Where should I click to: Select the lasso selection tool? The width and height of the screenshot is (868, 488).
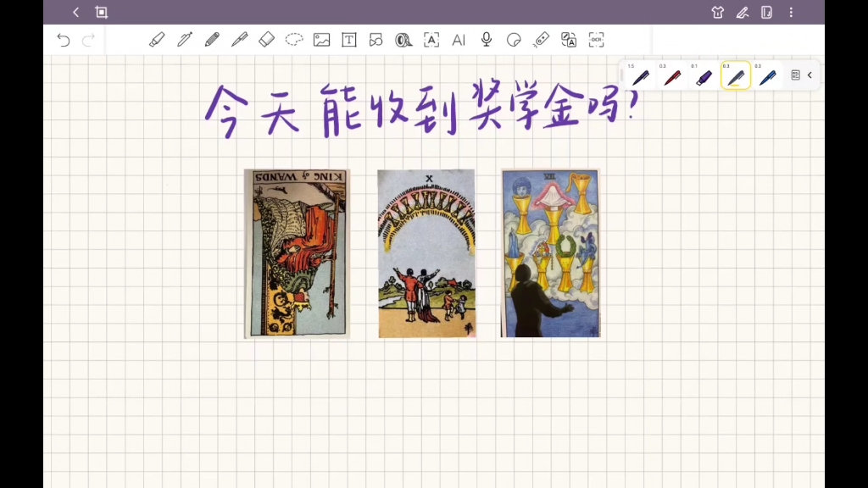[294, 40]
